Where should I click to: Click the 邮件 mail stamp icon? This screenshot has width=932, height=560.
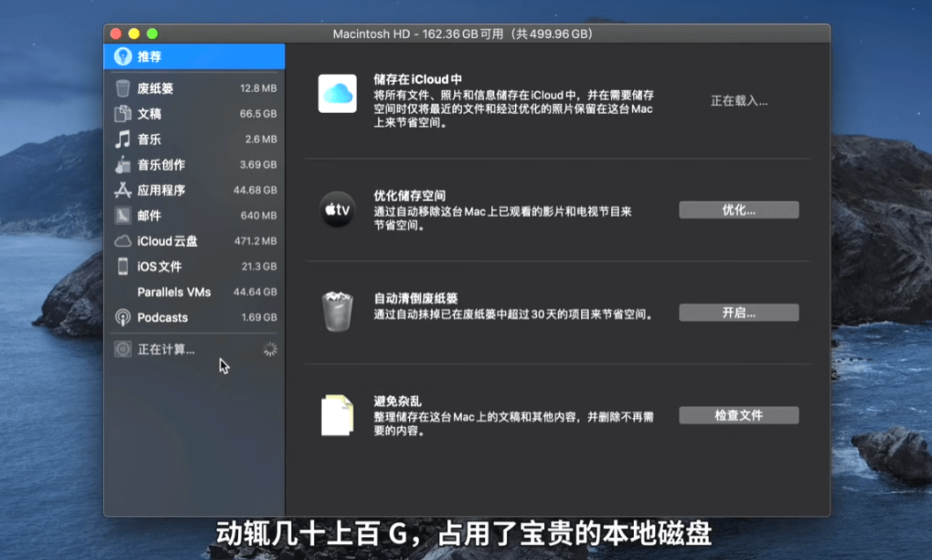[123, 215]
